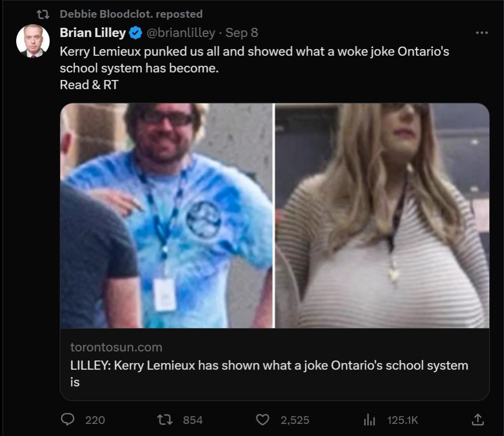The width and height of the screenshot is (504, 436).
Task: Click the right striped sweater photo
Action: point(382,215)
